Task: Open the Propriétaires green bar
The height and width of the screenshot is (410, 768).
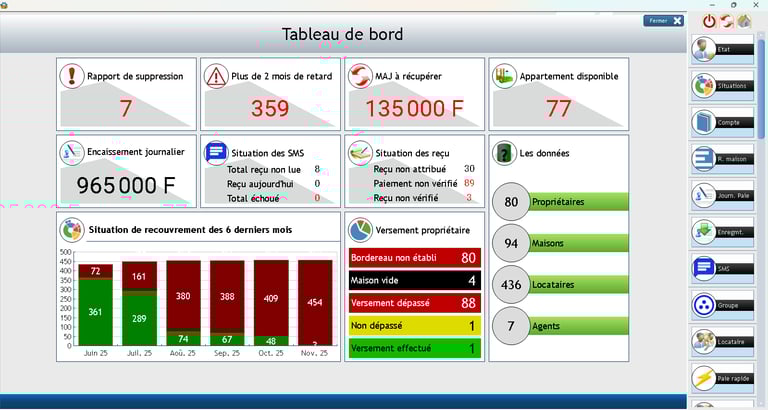Action: pyautogui.click(x=578, y=202)
